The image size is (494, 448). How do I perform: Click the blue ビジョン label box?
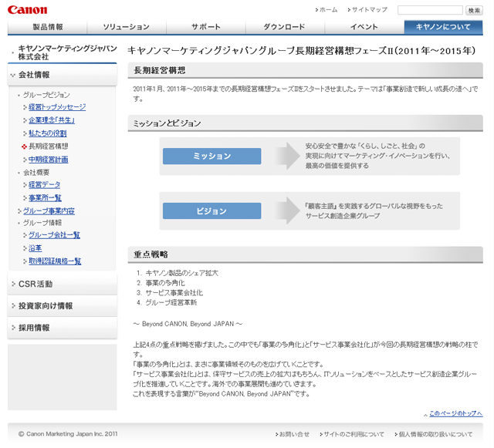211,211
